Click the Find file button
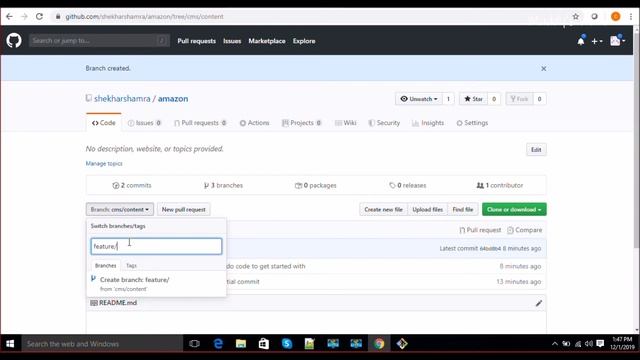The width and height of the screenshot is (640, 360). pyautogui.click(x=463, y=209)
